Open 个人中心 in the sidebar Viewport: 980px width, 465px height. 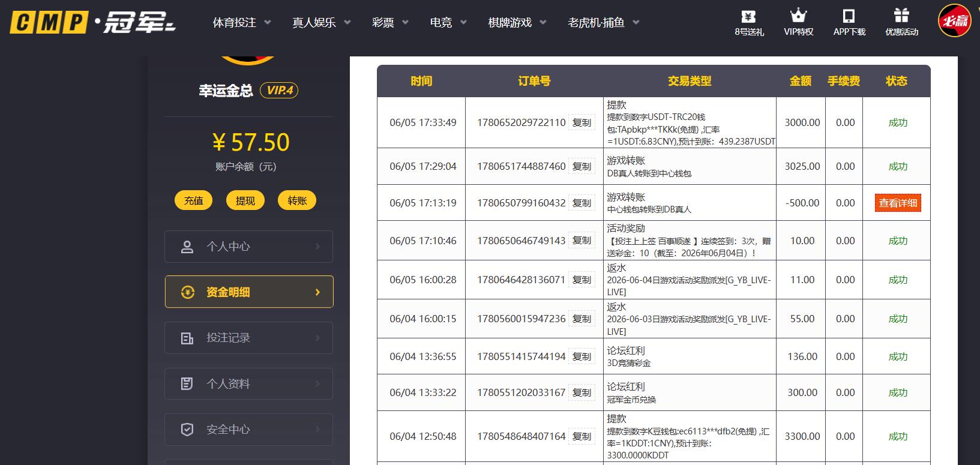(248, 247)
